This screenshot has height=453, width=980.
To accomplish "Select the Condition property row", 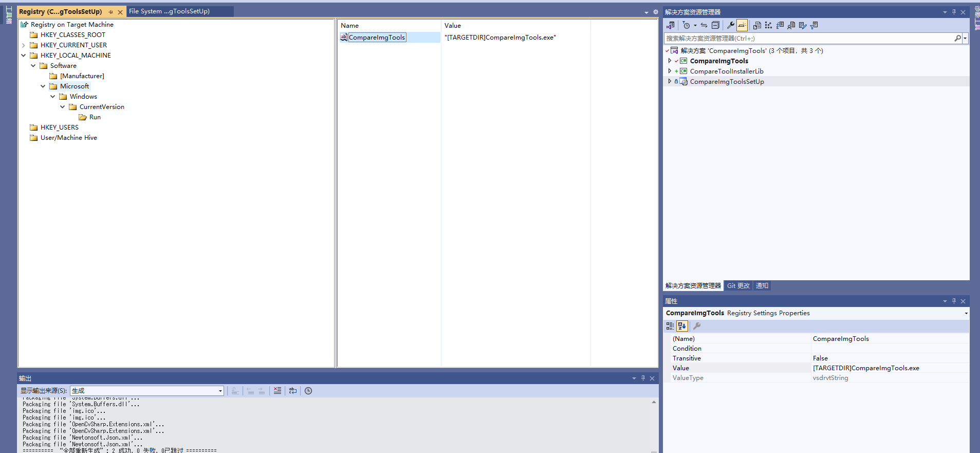I will tap(820, 349).
